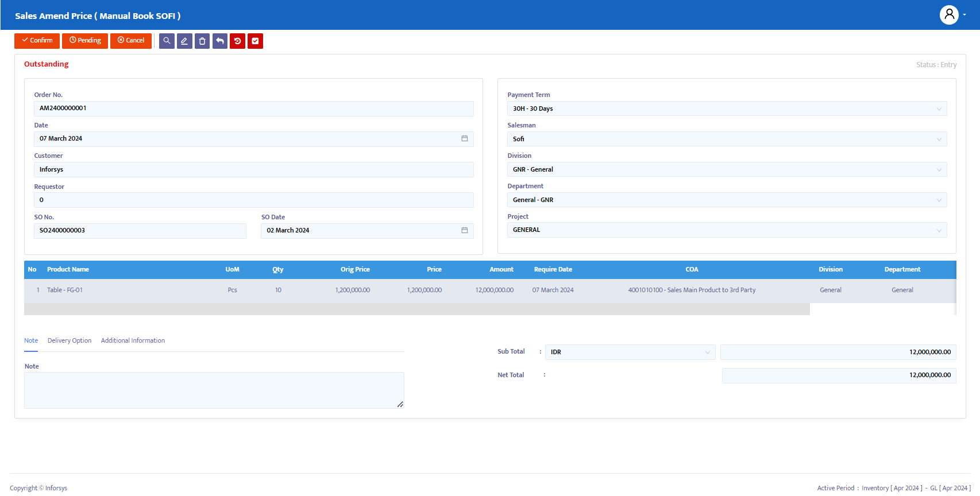The height and width of the screenshot is (496, 980).
Task: Click the Require Date column header
Action: coord(553,269)
